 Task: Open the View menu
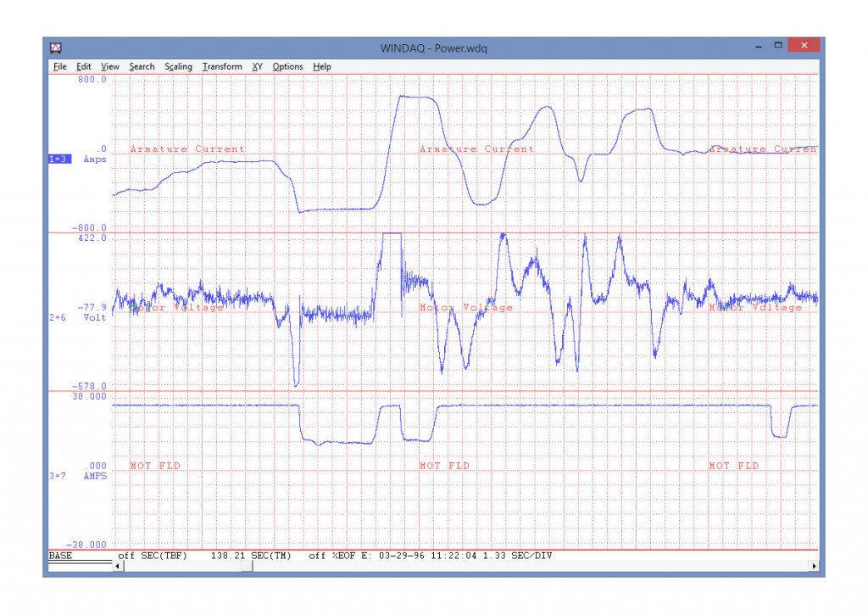click(x=109, y=66)
